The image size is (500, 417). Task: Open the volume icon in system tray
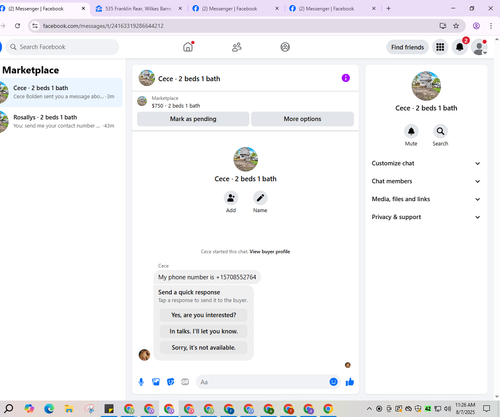tap(447, 409)
